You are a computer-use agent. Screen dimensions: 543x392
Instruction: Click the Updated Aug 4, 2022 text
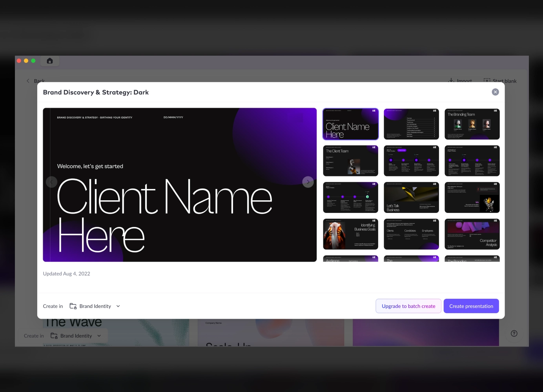tap(67, 274)
